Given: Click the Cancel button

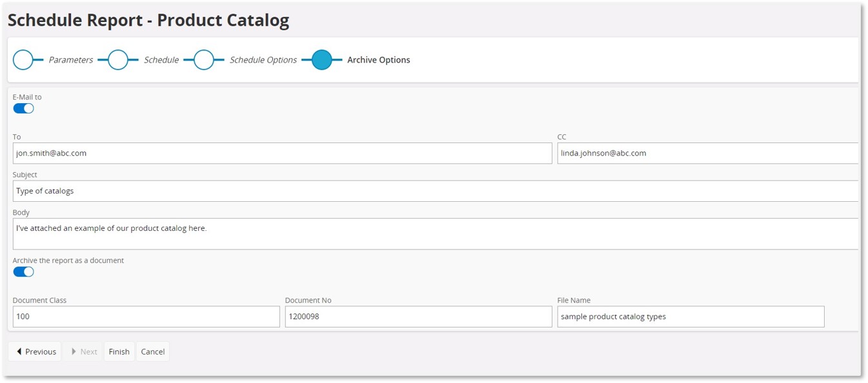Looking at the screenshot, I should (x=153, y=351).
